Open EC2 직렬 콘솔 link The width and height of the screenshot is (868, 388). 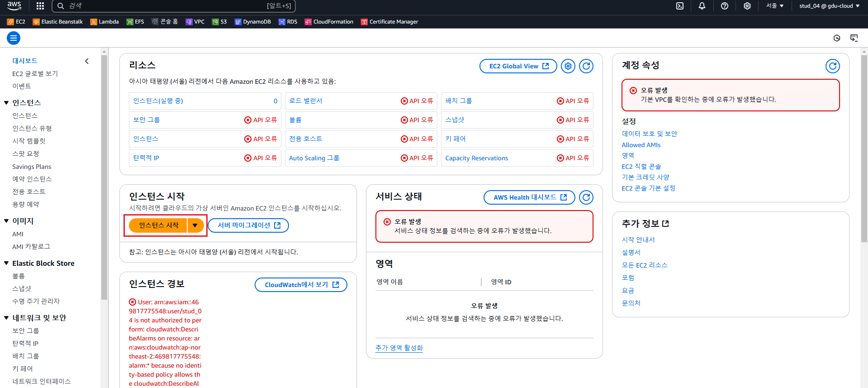[x=641, y=167]
